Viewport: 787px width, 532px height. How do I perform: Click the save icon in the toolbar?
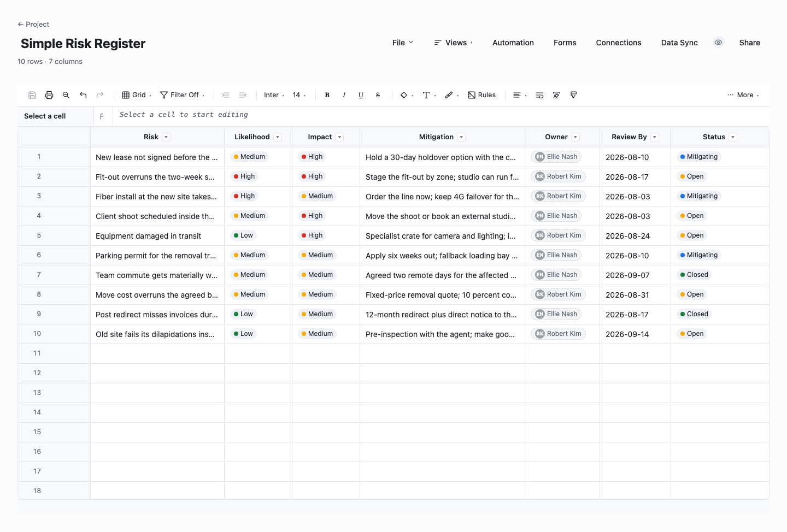coord(32,95)
